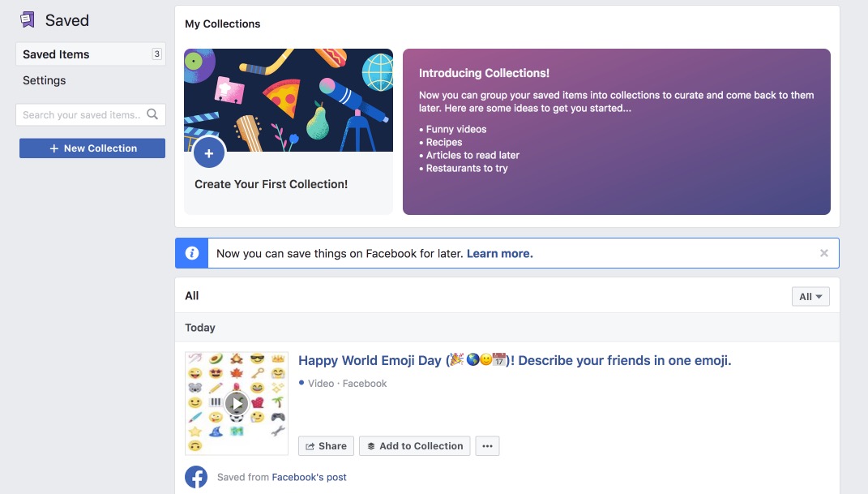Follow the Learn more link
The image size is (868, 494).
(499, 254)
